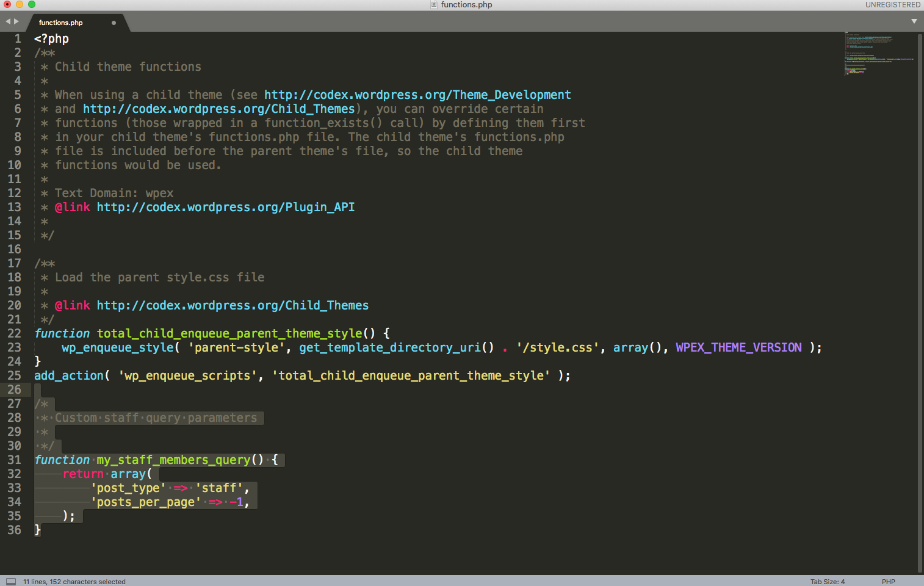
Task: Click the unsaved dot on functions.php tab
Action: click(114, 23)
